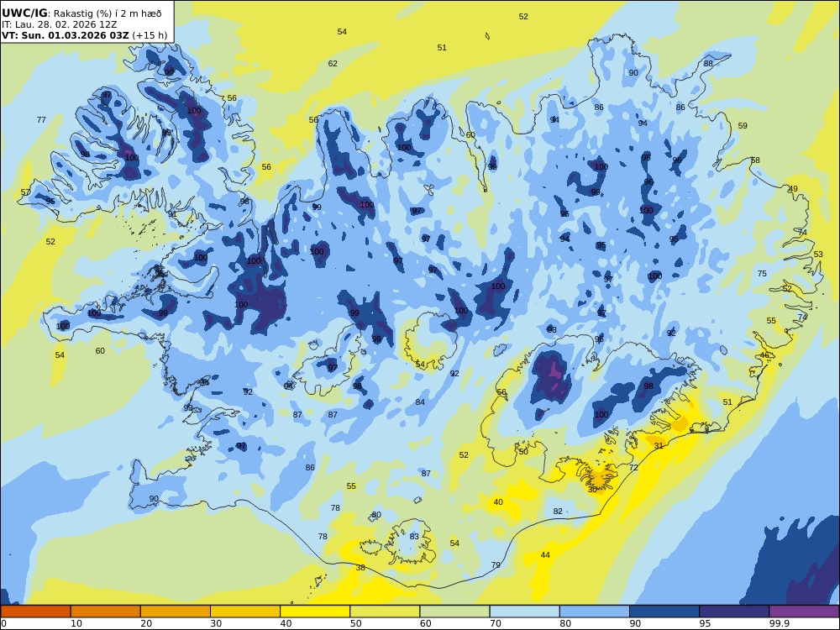Pick the 50–60 yellow-green legend swatch

[385, 612]
